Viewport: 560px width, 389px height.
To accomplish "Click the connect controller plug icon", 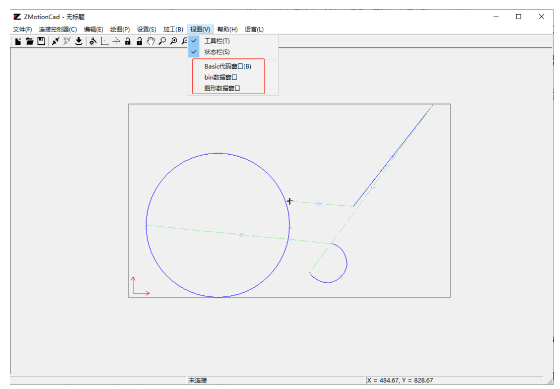I will tap(55, 41).
